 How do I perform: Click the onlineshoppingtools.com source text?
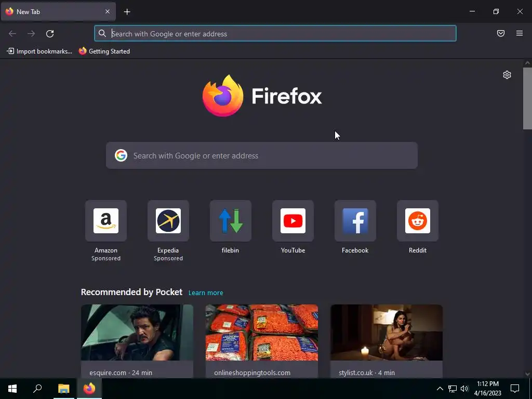click(252, 373)
